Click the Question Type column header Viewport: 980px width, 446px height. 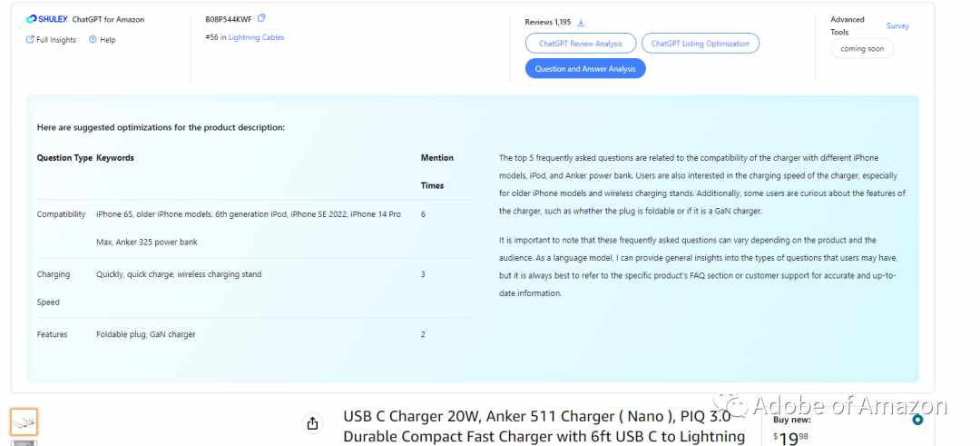pyautogui.click(x=64, y=158)
